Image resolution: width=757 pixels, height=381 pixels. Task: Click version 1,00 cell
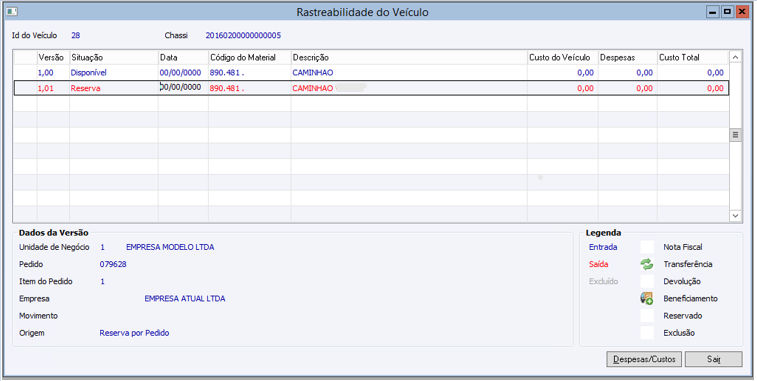coord(53,72)
